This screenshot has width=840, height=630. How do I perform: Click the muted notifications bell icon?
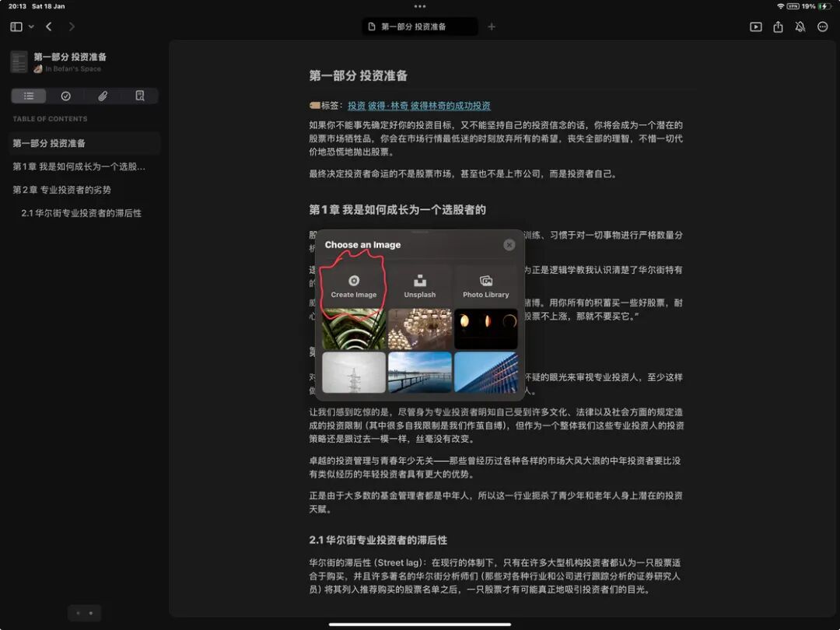[800, 26]
